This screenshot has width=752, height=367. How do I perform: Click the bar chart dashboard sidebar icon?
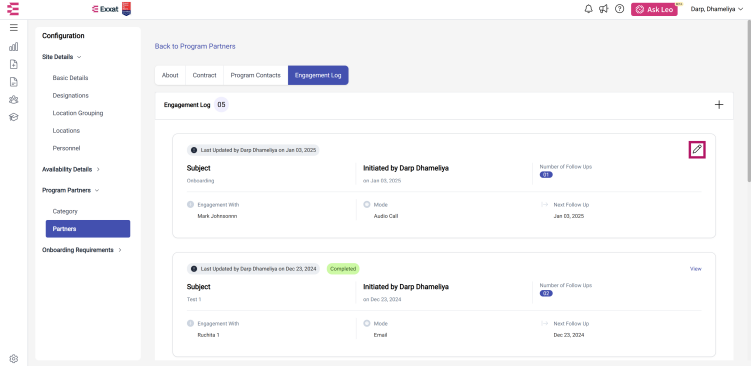(13, 47)
